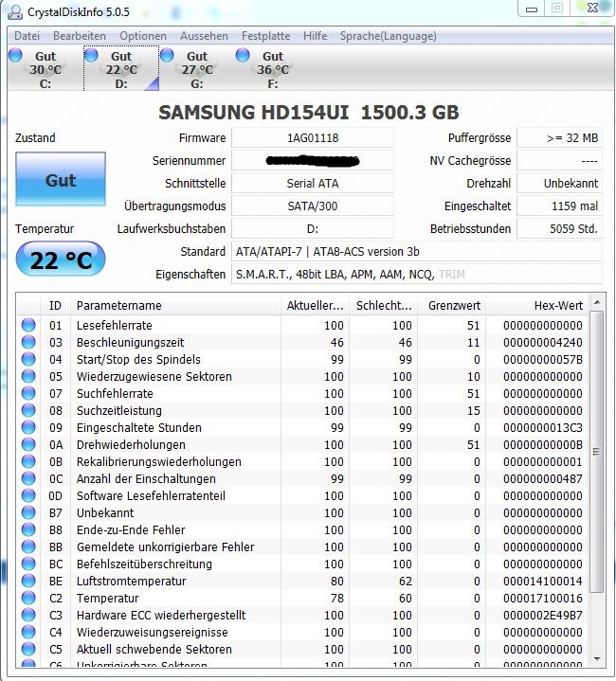
Task: Click status orb of Unbekannt B7 row
Action: 28,512
